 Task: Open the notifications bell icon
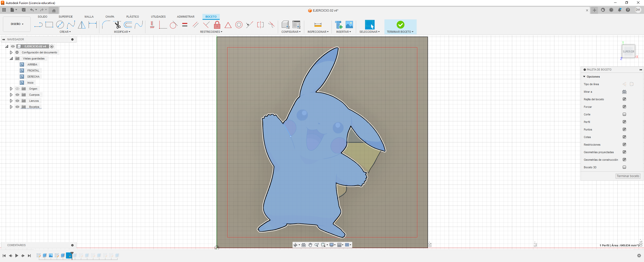(x=620, y=10)
